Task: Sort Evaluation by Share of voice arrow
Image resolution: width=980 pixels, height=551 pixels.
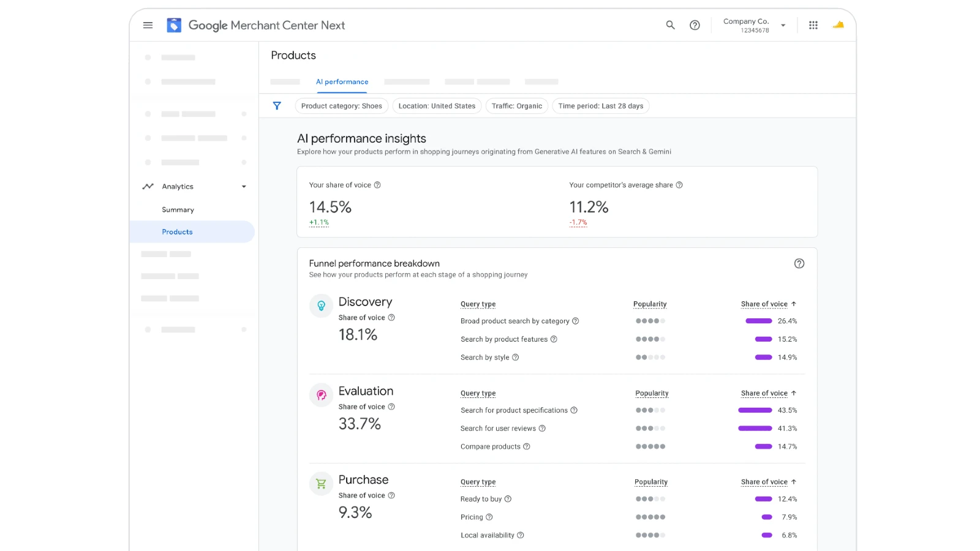Action: click(794, 393)
